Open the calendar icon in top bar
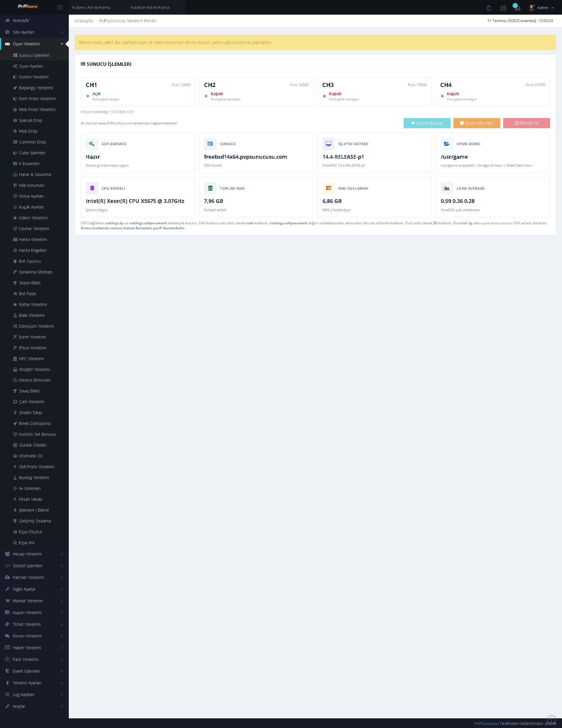 click(x=503, y=8)
